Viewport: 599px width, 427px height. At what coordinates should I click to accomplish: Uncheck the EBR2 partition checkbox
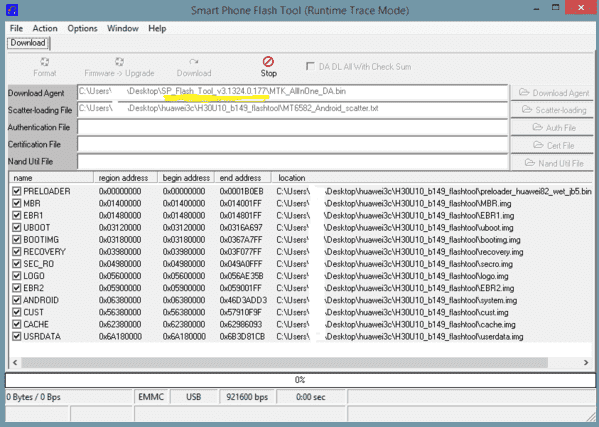[x=16, y=288]
